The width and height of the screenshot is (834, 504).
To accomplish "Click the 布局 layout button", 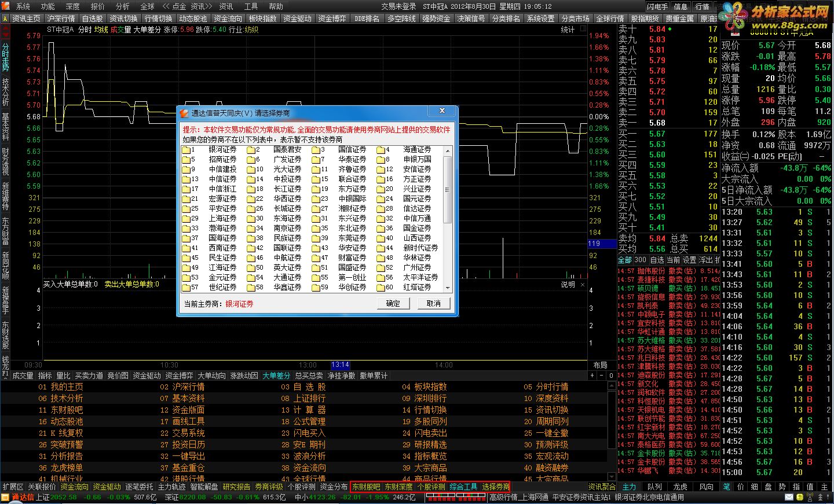I will pyautogui.click(x=600, y=365).
